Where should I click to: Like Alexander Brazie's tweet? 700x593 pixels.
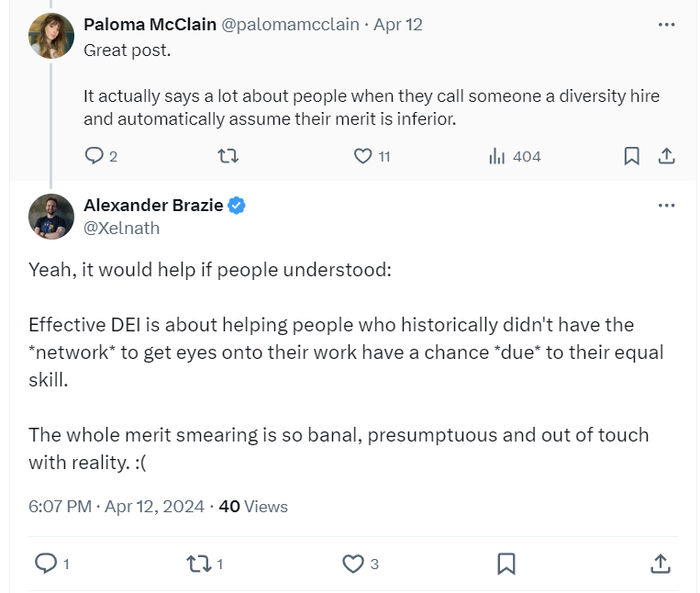pos(353,563)
